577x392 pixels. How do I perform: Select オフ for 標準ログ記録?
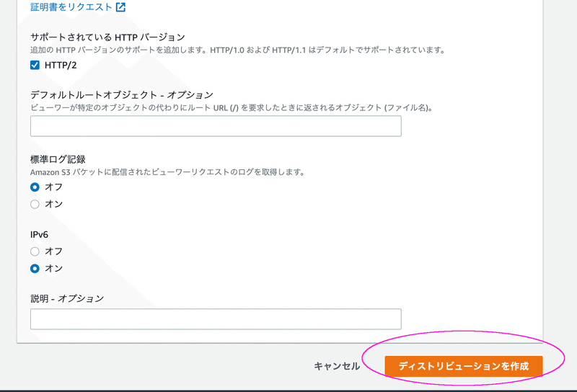pyautogui.click(x=35, y=187)
